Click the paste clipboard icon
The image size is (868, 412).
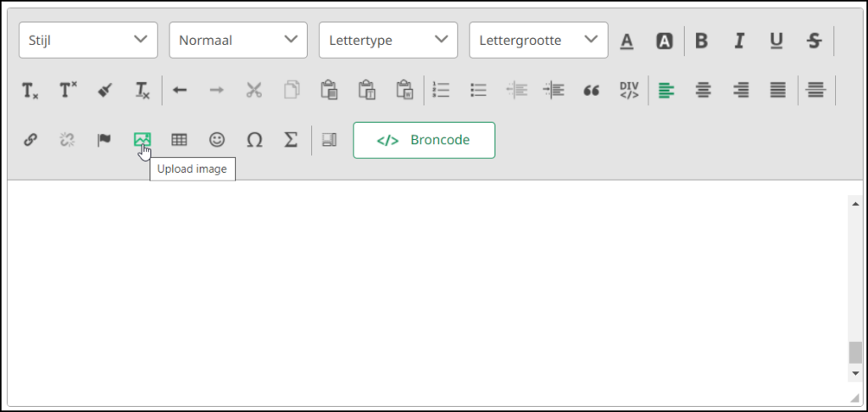pyautogui.click(x=330, y=90)
